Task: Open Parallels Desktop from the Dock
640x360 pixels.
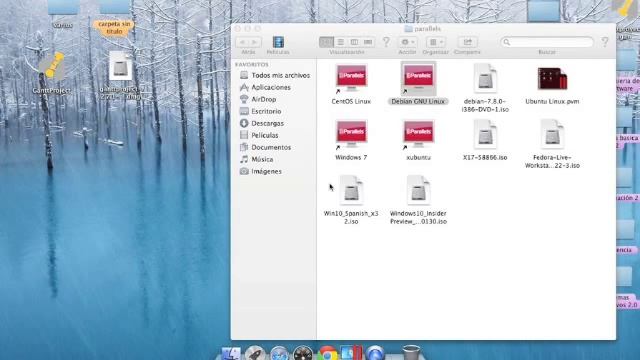Action: [x=351, y=353]
